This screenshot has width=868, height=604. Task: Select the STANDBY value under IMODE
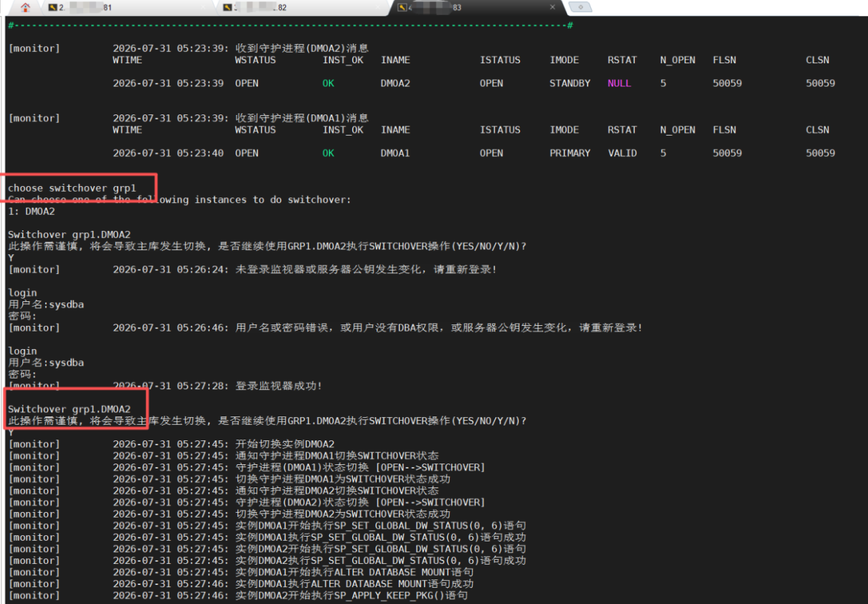(x=570, y=83)
